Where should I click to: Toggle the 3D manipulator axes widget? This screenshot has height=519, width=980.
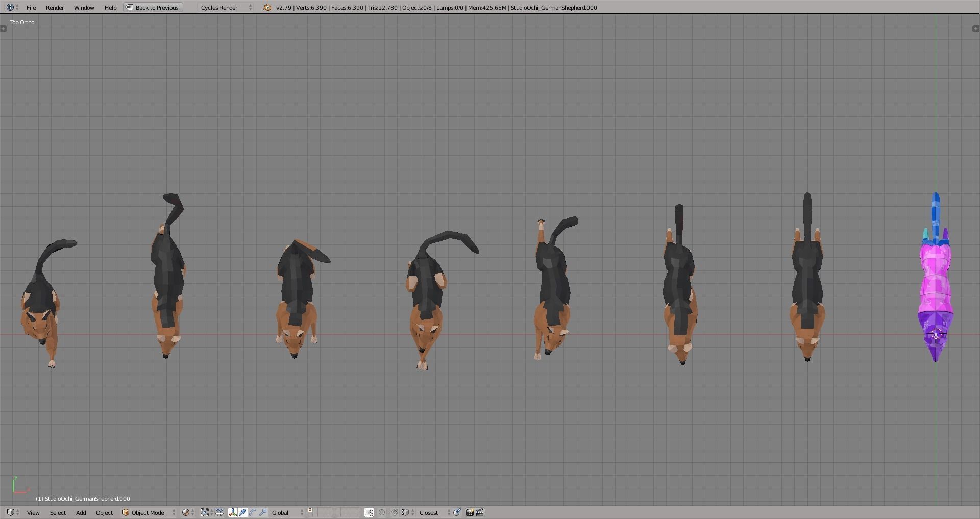point(233,512)
